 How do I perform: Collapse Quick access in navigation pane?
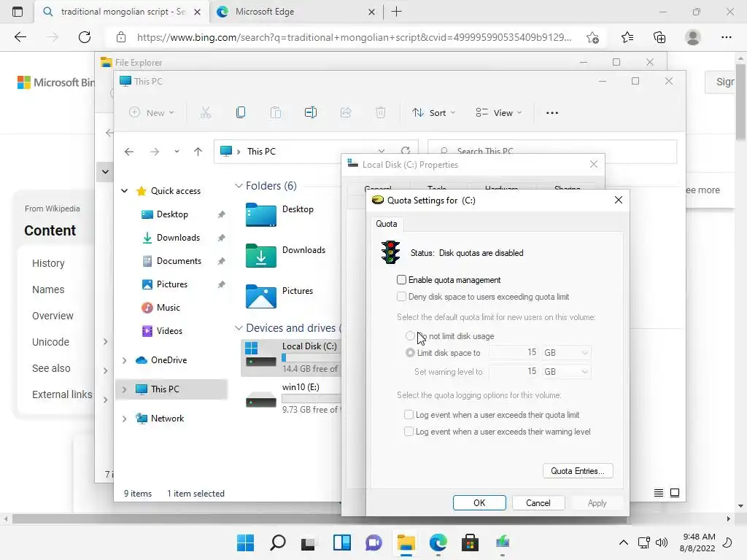124,191
